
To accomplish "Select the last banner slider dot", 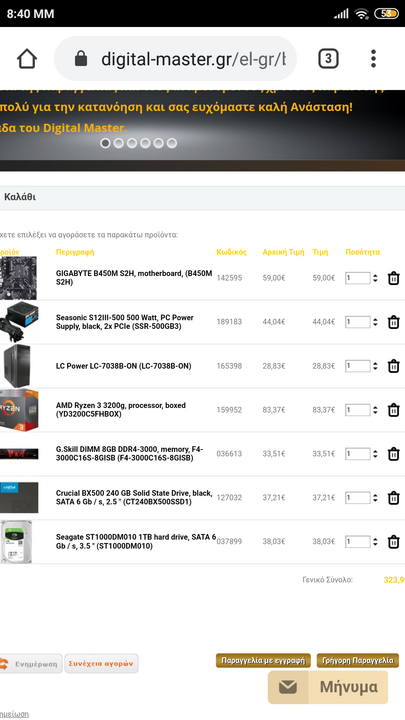I will (172, 143).
